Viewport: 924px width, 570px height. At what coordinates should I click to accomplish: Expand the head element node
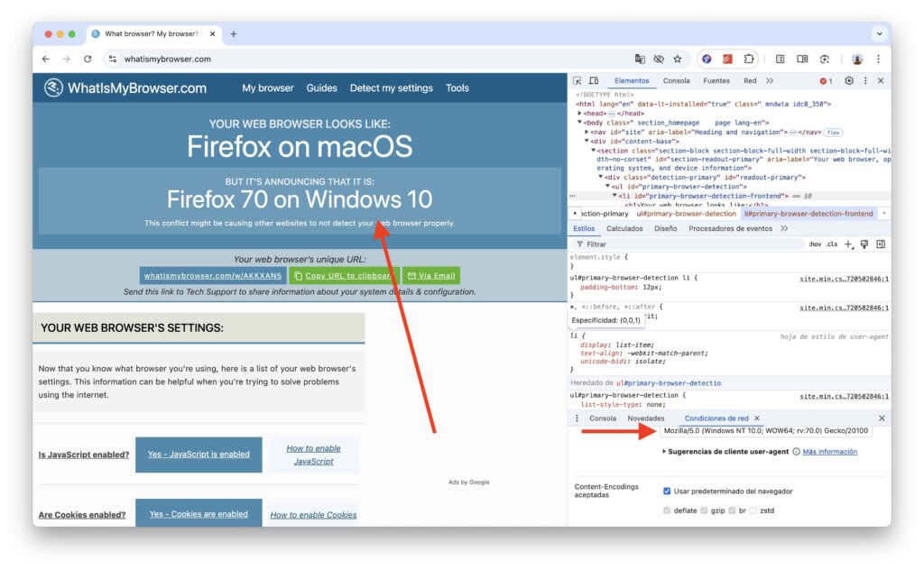click(579, 113)
